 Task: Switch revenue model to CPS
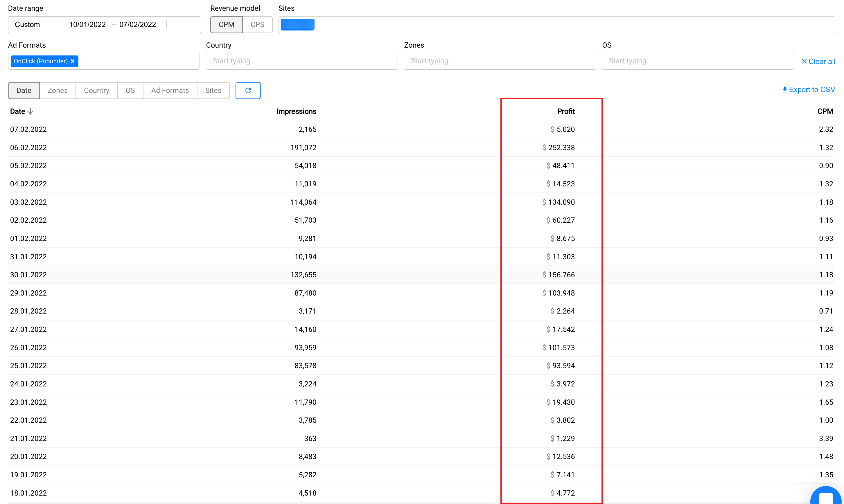click(x=257, y=24)
